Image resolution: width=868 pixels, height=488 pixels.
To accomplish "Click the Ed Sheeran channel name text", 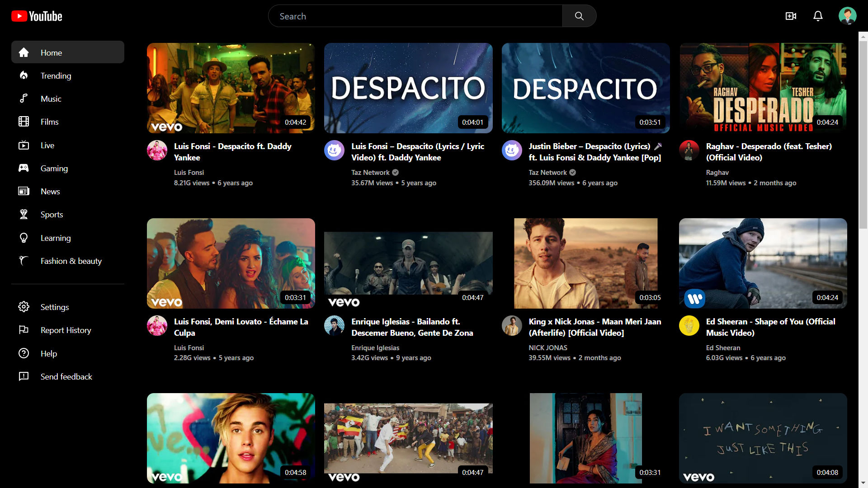I will pyautogui.click(x=723, y=348).
